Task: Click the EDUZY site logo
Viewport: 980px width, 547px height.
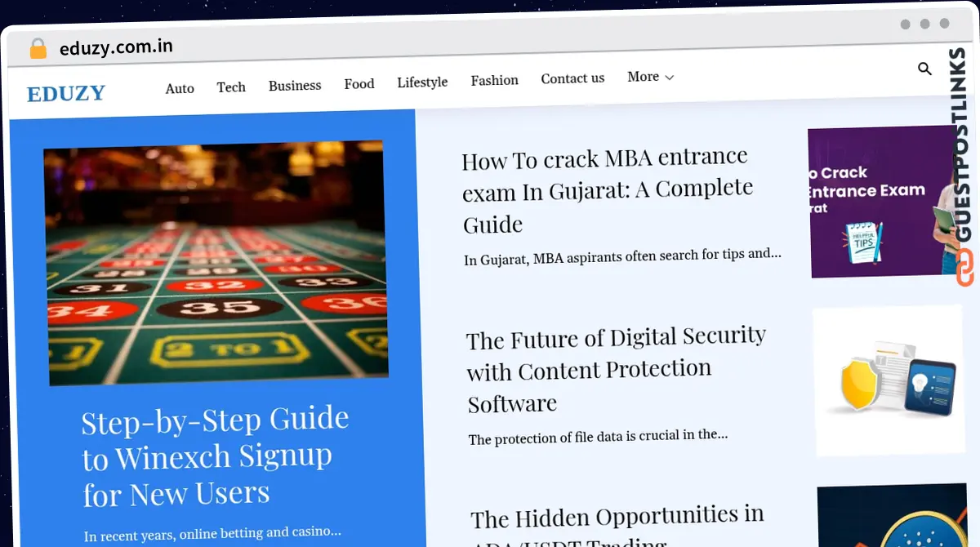Action: pyautogui.click(x=66, y=93)
